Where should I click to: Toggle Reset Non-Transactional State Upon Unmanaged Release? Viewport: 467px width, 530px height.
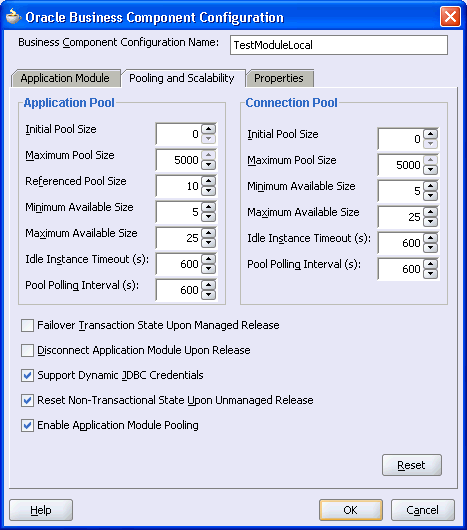(x=27, y=401)
